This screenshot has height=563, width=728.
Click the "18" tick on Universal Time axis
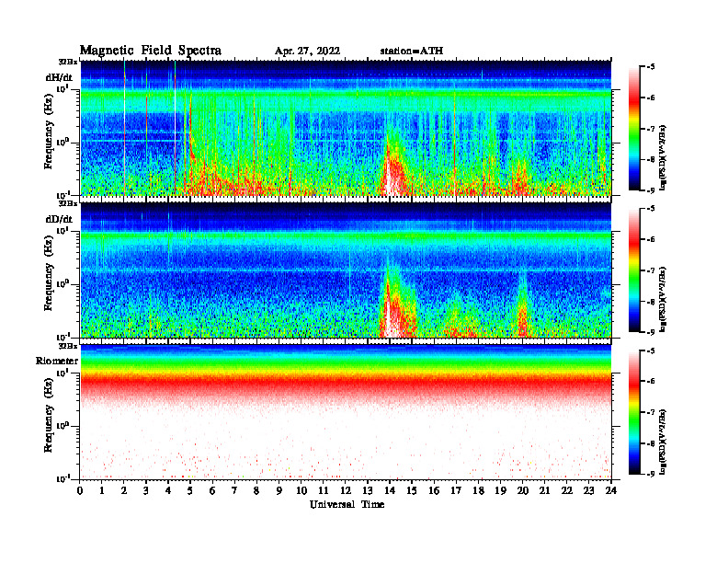(478, 490)
